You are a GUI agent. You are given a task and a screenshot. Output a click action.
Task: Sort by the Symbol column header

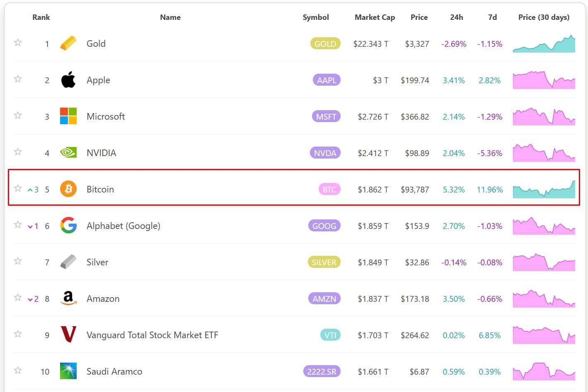316,17
